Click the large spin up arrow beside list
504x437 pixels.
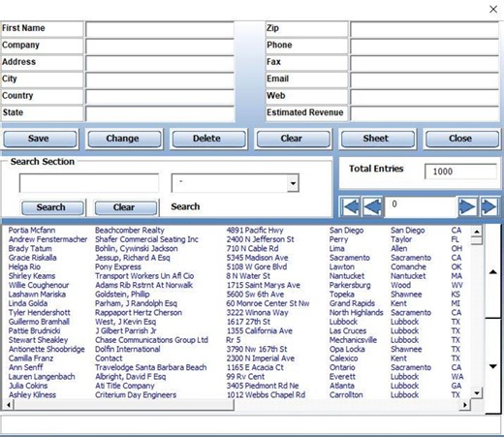point(493,271)
